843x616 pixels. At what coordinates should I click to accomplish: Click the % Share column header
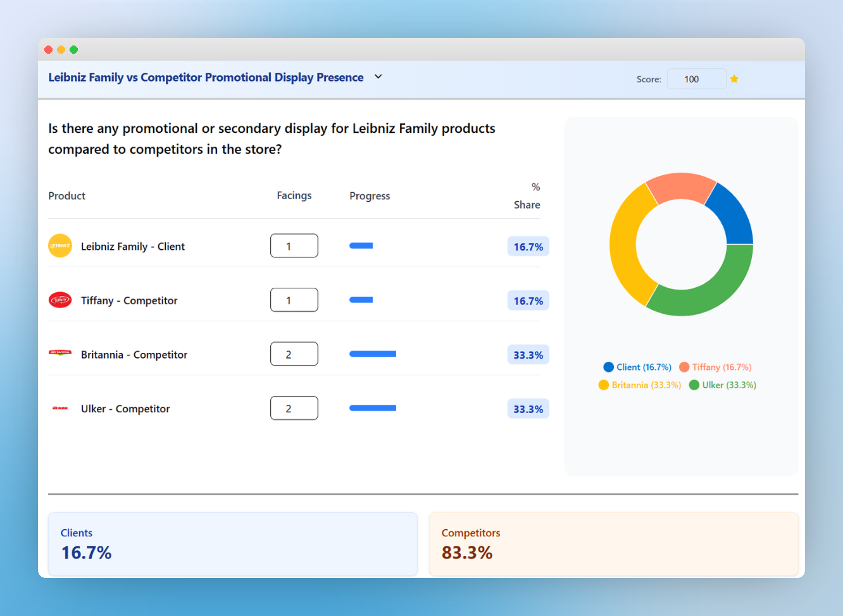coord(527,196)
